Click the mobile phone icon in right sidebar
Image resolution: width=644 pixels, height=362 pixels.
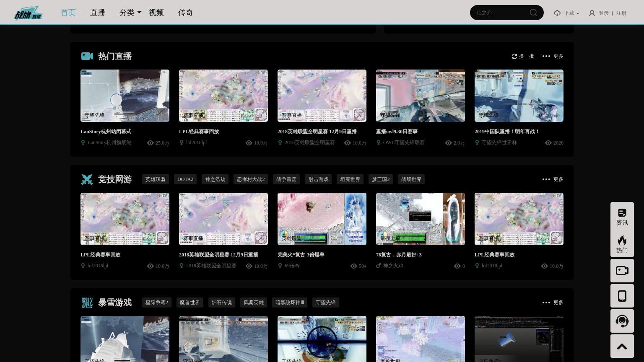coord(622,296)
